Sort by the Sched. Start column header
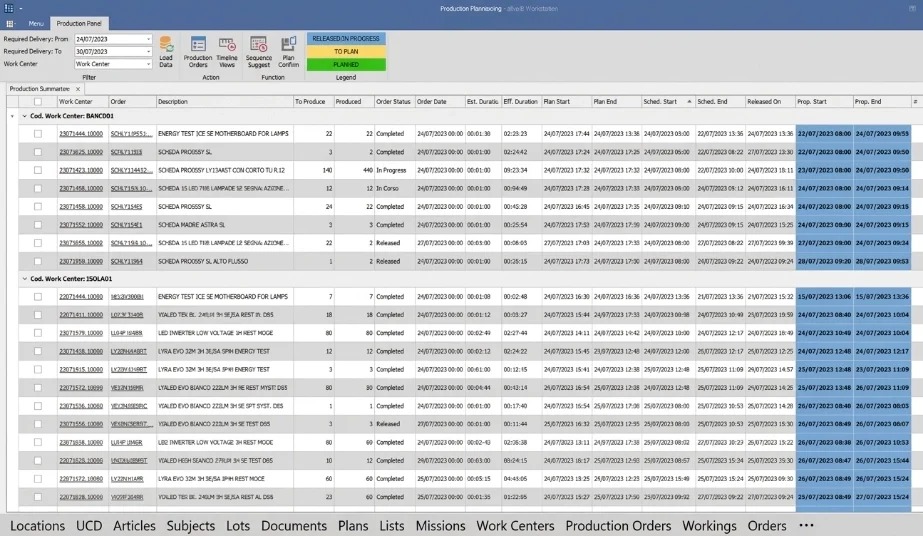 pyautogui.click(x=668, y=102)
